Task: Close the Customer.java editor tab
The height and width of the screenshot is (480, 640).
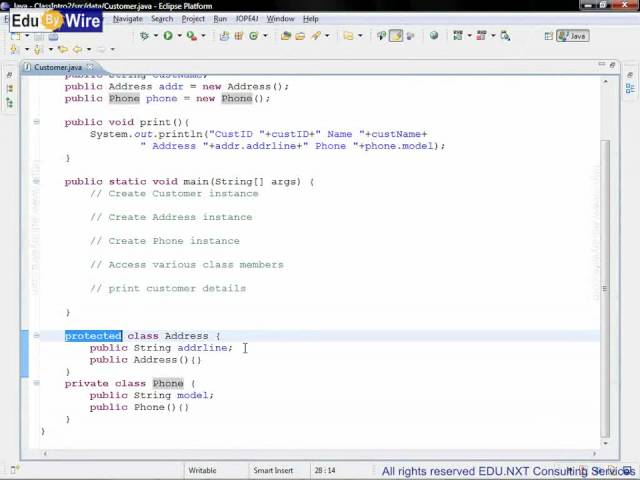Action: (x=90, y=67)
